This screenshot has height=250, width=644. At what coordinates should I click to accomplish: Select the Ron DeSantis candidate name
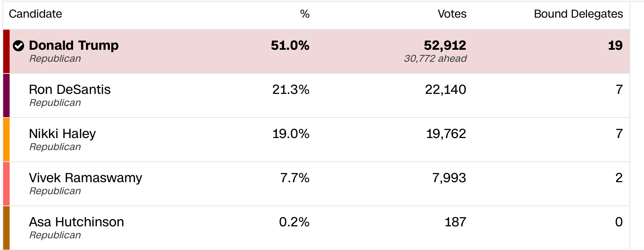click(70, 89)
